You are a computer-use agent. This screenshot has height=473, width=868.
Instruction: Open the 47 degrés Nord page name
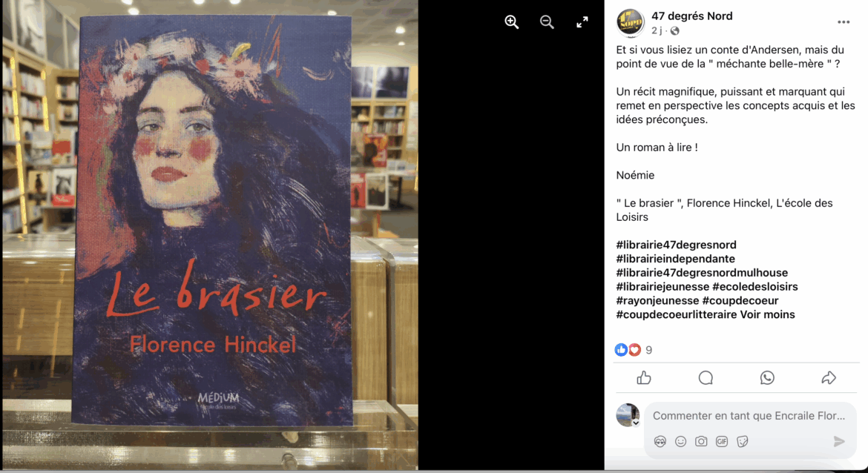[692, 16]
